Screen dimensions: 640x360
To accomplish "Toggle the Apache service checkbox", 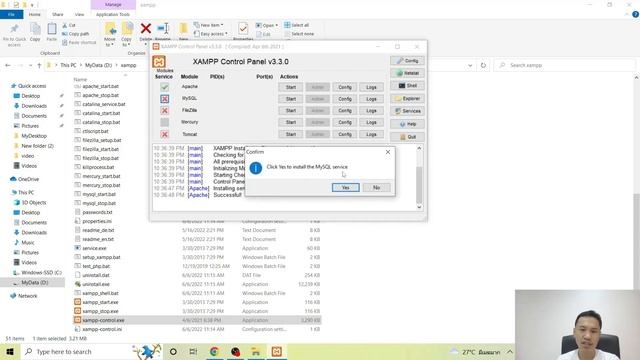I will [164, 87].
